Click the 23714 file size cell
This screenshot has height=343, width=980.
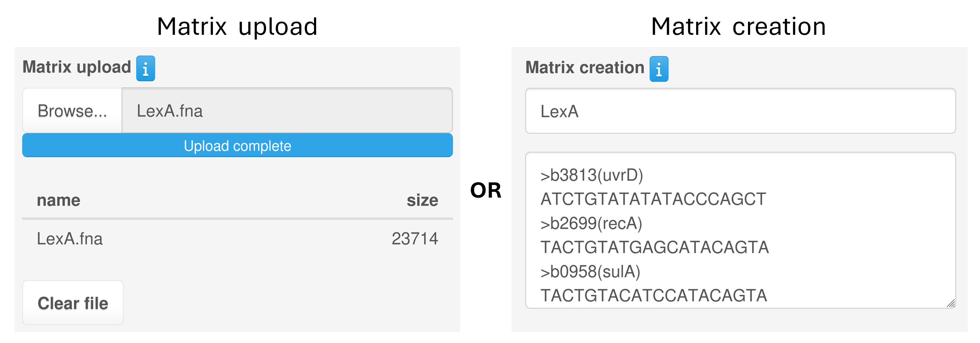(x=415, y=239)
